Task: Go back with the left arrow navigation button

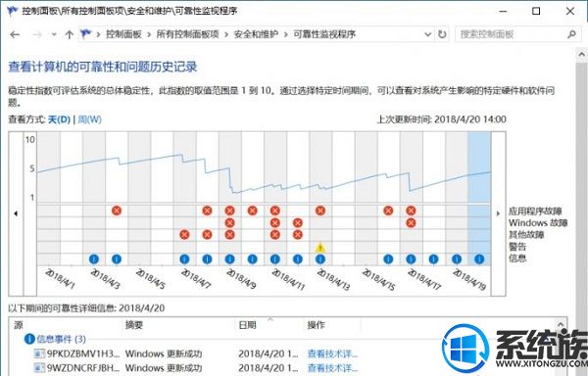Action: point(15,35)
